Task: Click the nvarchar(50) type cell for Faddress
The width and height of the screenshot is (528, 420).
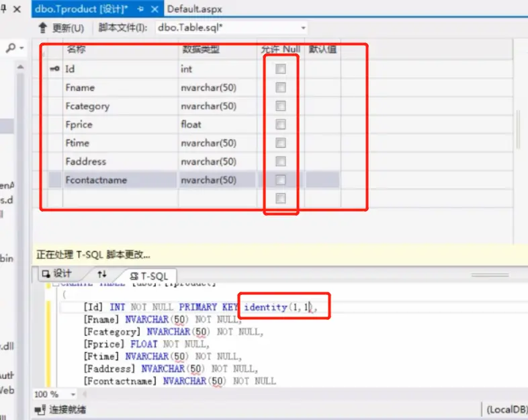Action: [218, 161]
